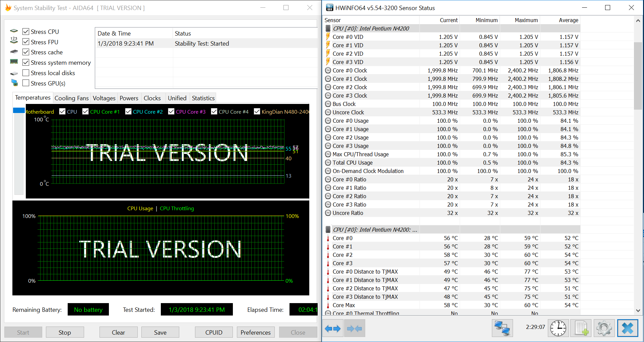Click the clock reset timer icon in HWiNFO

(x=558, y=328)
